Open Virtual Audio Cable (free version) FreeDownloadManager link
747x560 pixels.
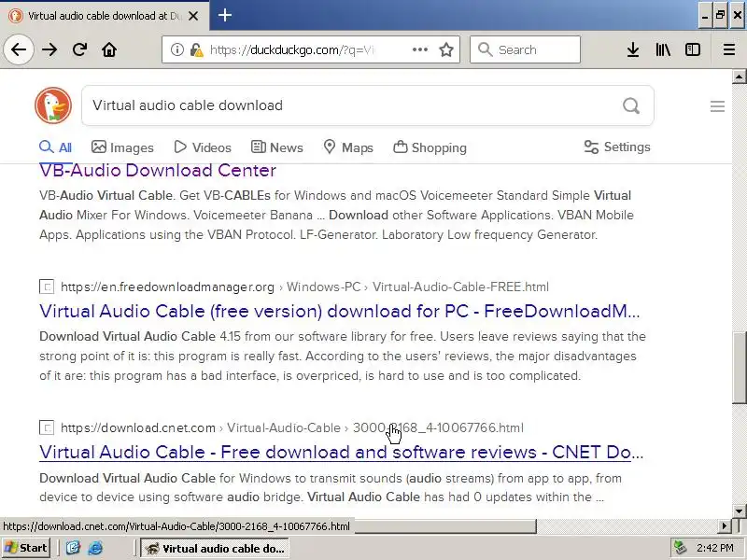click(x=339, y=311)
